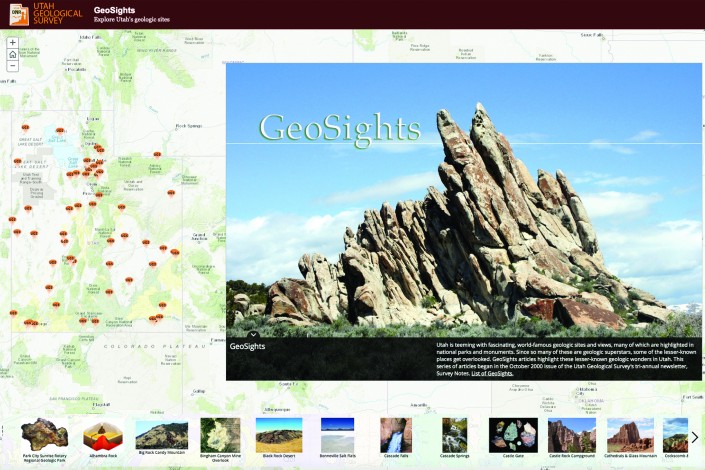This screenshot has width=705, height=470.
Task: Open the Castle Rock Campground thumbnail
Action: tap(572, 435)
